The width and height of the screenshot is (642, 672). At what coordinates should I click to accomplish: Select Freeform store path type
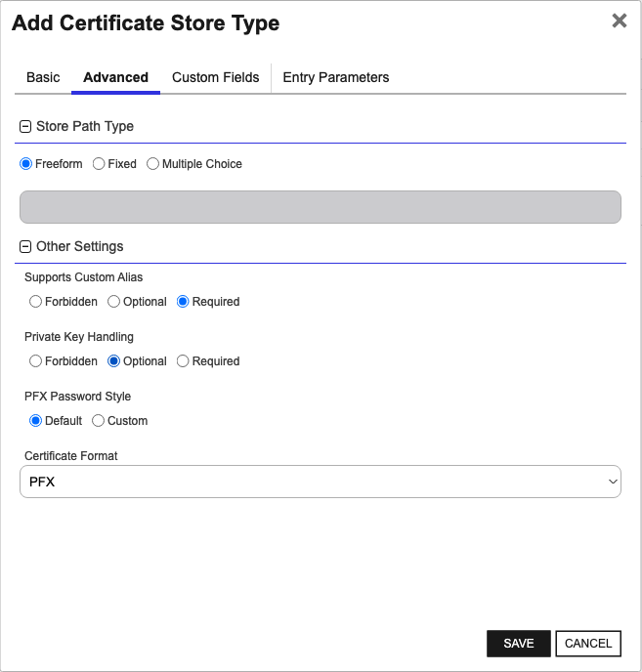(x=25, y=164)
